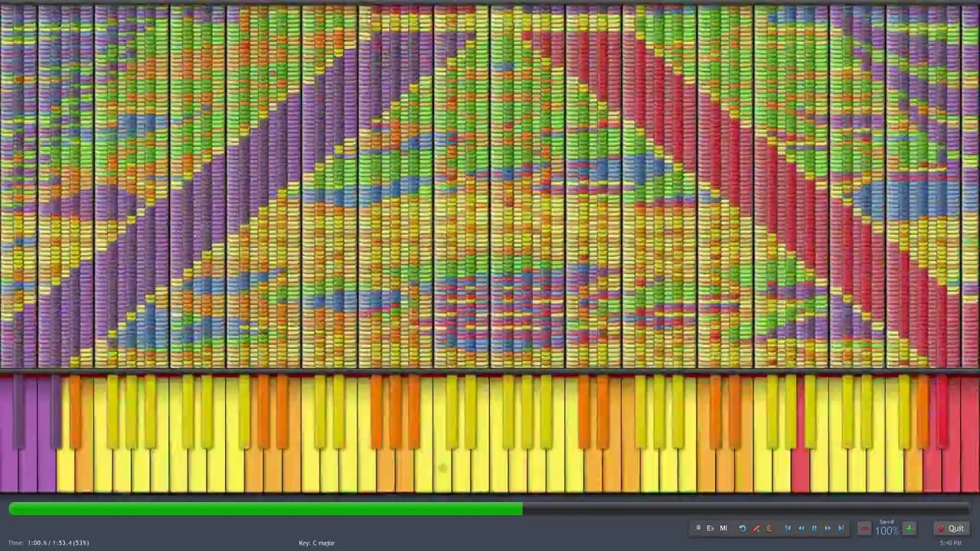The height and width of the screenshot is (551, 980).
Task: Toggle the MI note labels button
Action: pyautogui.click(x=724, y=528)
